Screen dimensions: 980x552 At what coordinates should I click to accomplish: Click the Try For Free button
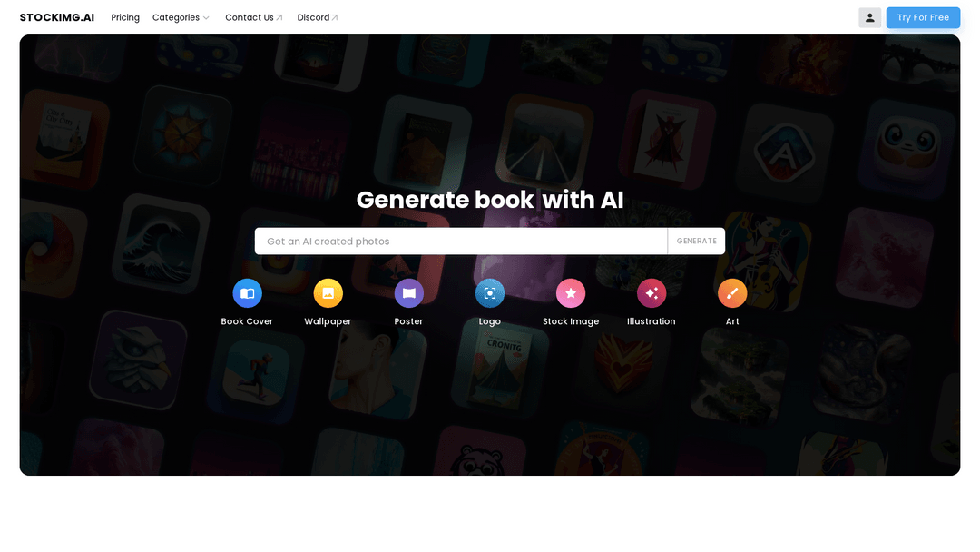923,17
